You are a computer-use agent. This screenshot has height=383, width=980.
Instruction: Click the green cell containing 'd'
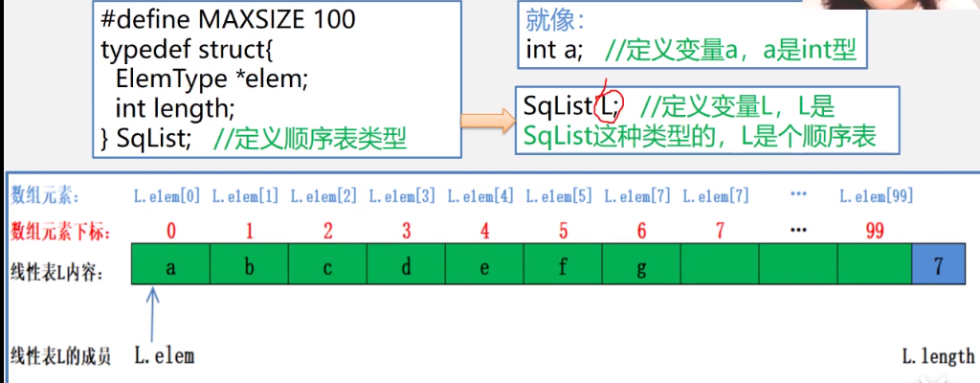click(x=406, y=264)
